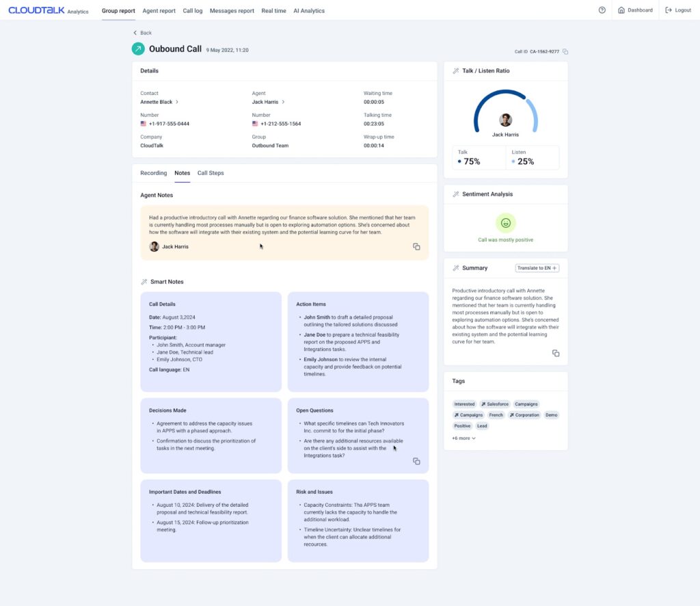The width and height of the screenshot is (700, 606).
Task: Expand the +6 more tags list
Action: click(x=463, y=438)
